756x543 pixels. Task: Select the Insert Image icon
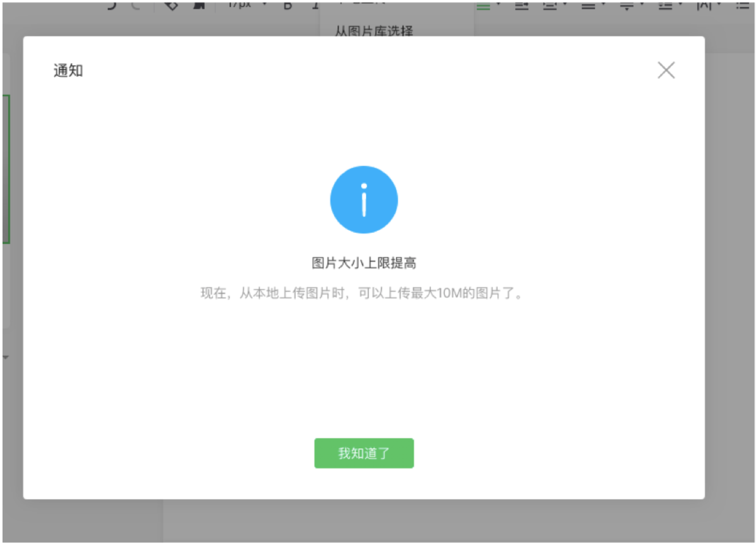[200, 6]
